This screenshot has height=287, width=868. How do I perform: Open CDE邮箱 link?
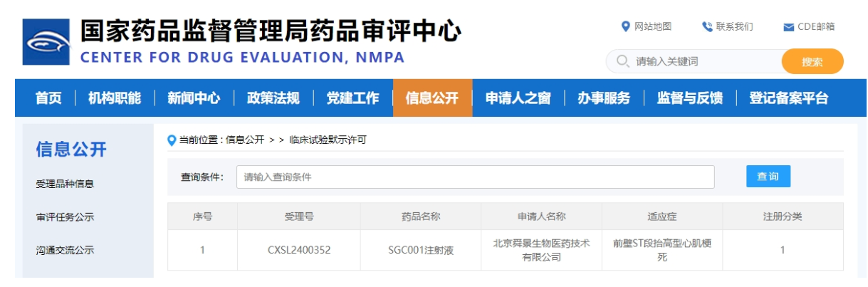point(816,27)
